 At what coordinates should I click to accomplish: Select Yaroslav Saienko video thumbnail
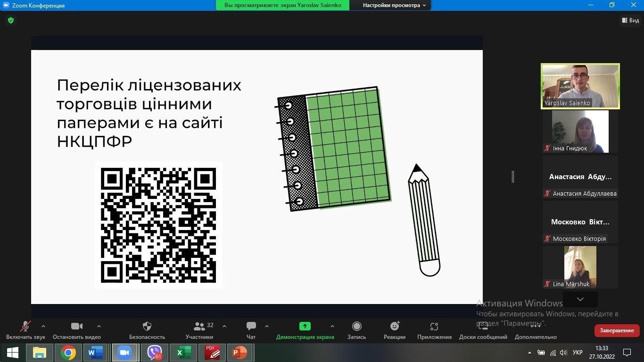click(x=580, y=86)
